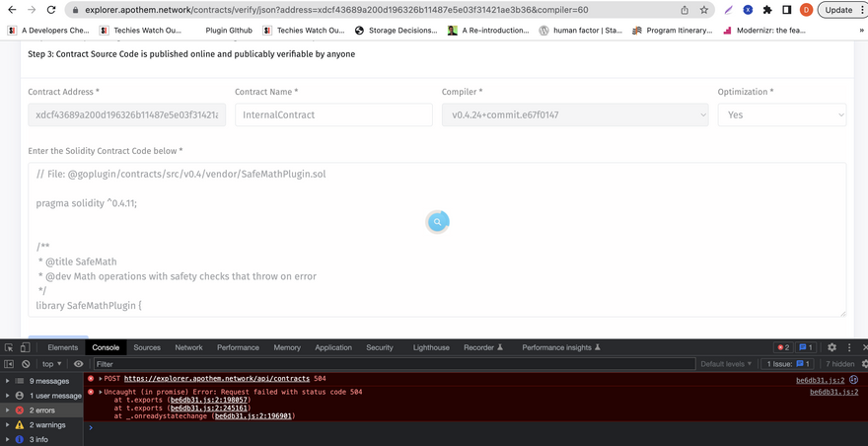Bookmark this page with the star icon
This screenshot has height=446, width=868.
(x=703, y=10)
